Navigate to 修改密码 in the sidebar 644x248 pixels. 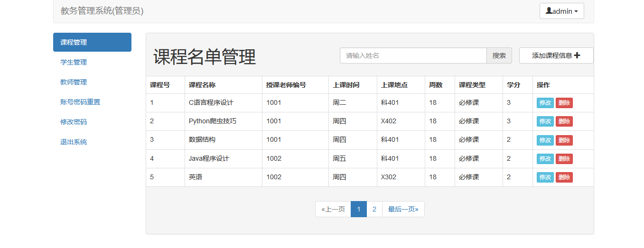coord(74,122)
